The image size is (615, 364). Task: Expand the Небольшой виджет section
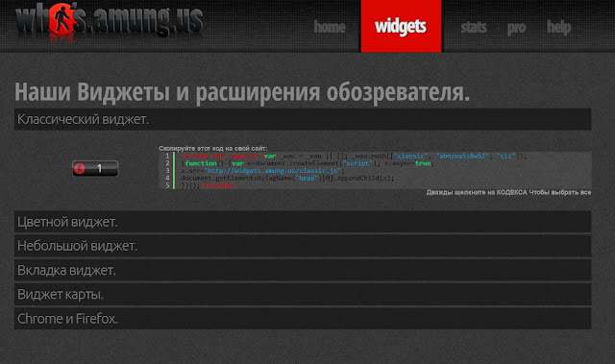click(x=303, y=246)
